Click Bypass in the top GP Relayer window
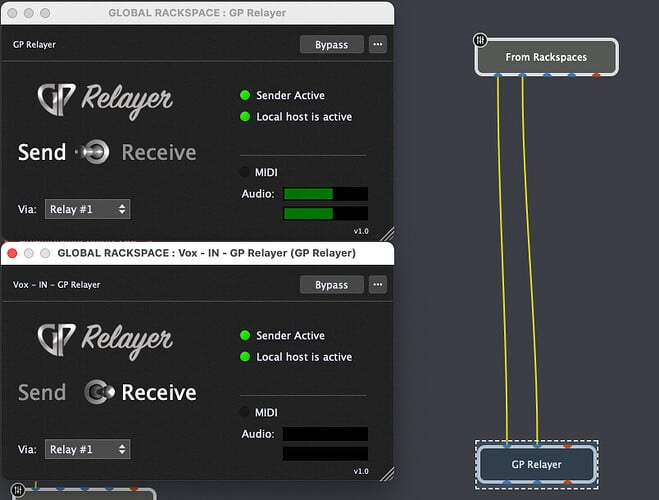The image size is (659, 500). coord(332,45)
